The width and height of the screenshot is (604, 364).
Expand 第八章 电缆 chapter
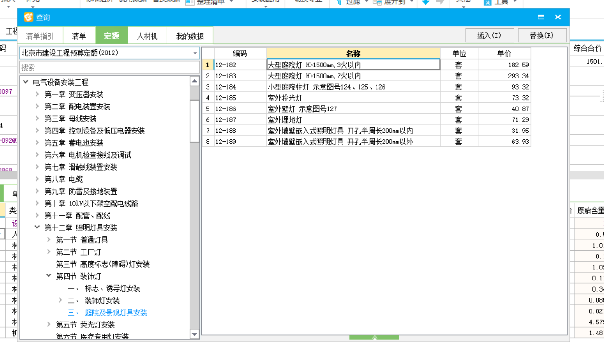pos(37,179)
